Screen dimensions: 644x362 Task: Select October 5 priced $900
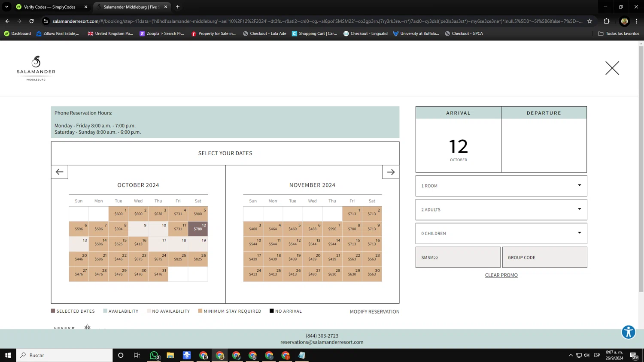click(x=198, y=214)
